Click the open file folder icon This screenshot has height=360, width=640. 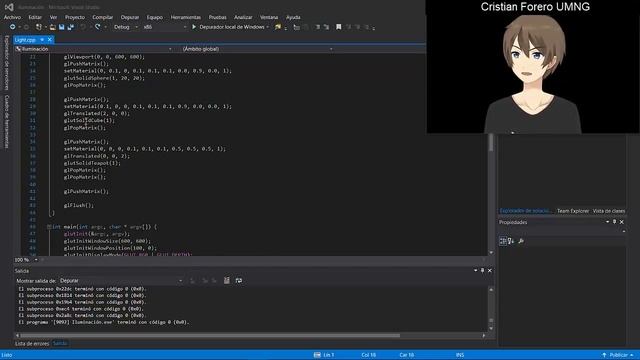(x=53, y=27)
